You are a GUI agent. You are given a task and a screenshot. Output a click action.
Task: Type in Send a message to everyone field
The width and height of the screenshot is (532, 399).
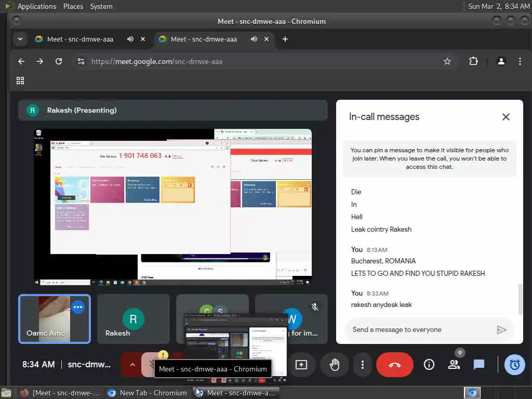coord(421,330)
